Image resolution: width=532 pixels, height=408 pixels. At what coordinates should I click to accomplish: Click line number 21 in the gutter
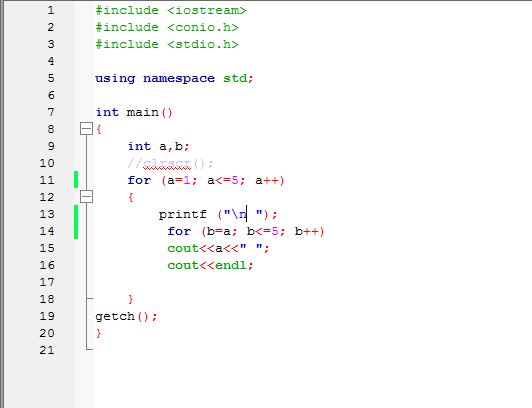click(47, 350)
